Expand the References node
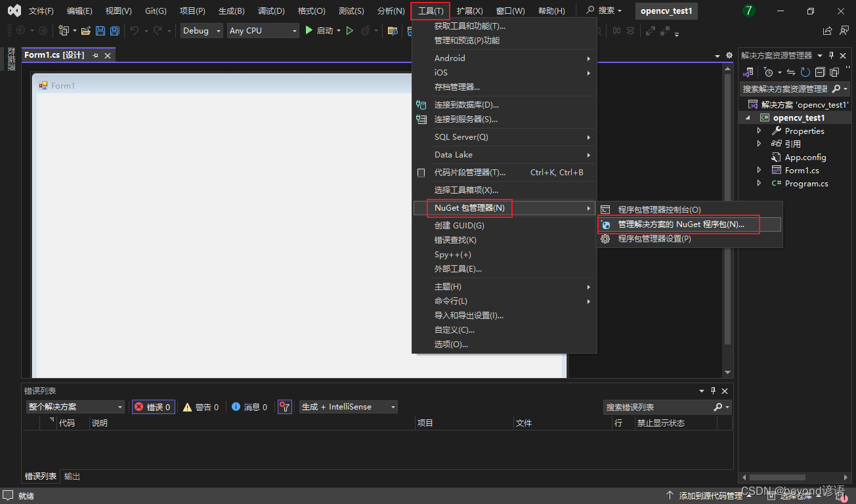This screenshot has height=504, width=856. coord(759,144)
